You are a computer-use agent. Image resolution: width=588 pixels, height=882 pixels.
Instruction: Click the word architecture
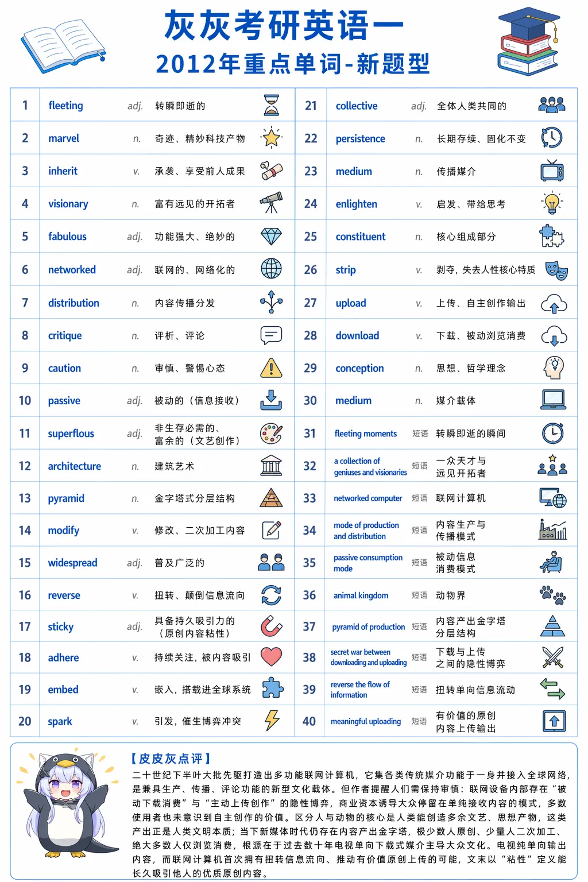click(74, 466)
